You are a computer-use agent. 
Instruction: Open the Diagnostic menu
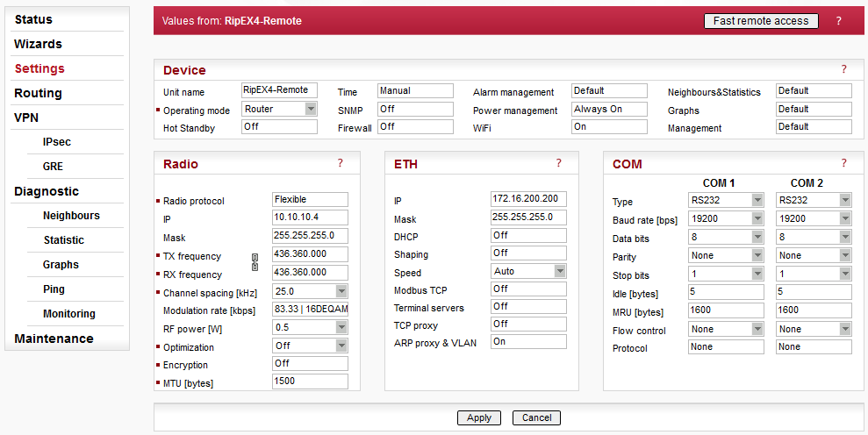click(47, 191)
